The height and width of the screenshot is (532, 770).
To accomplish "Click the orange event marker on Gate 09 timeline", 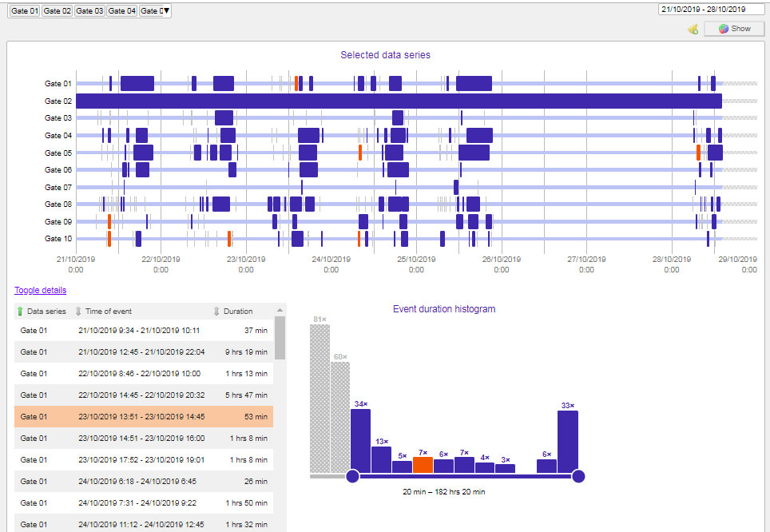I will (109, 221).
